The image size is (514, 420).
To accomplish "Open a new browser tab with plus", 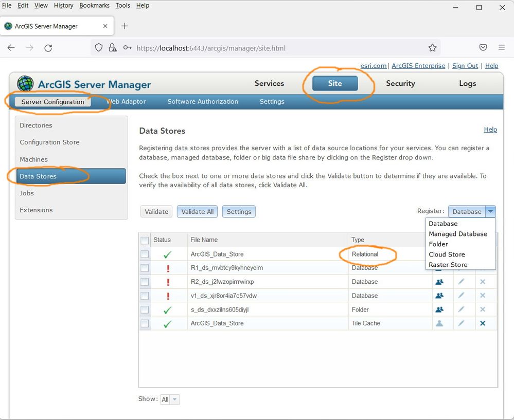I will [x=124, y=26].
